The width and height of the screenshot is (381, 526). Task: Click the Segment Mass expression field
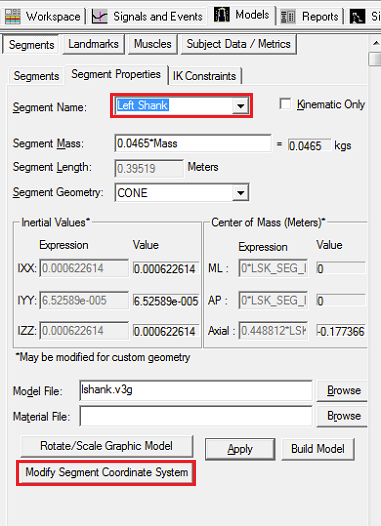[193, 143]
